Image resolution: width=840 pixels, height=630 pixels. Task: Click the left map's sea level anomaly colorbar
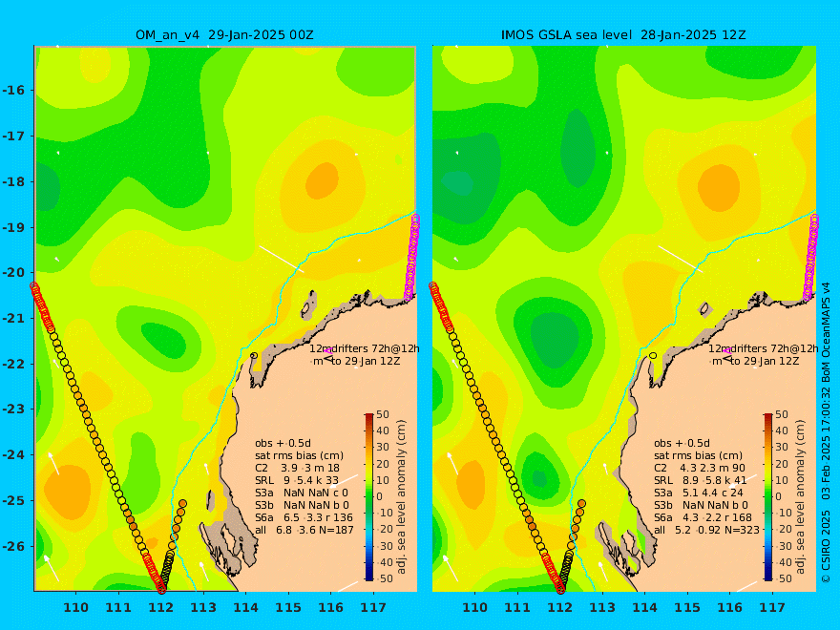(x=369, y=496)
